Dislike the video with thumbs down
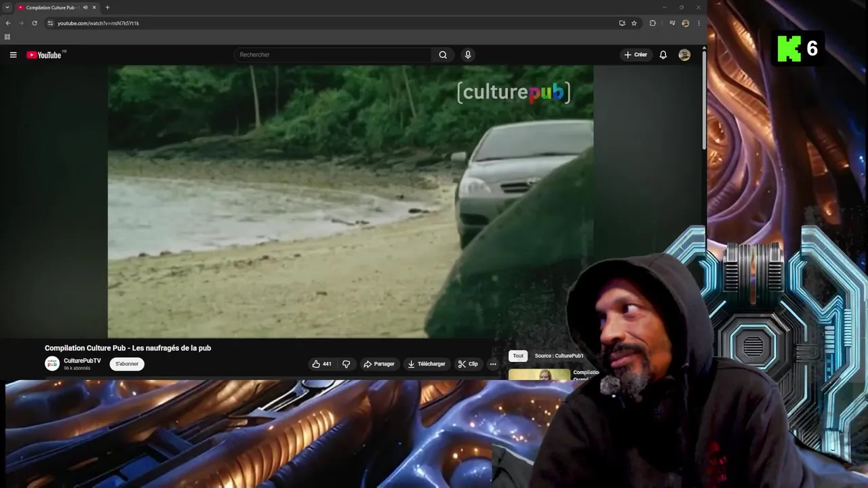The width and height of the screenshot is (868, 488). 346,364
